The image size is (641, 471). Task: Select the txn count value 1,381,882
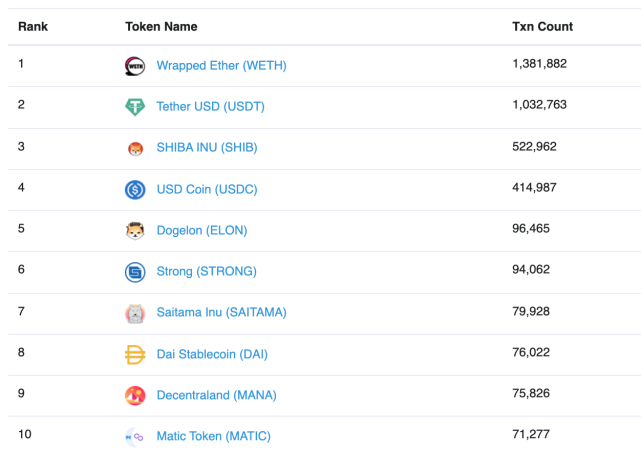(539, 64)
